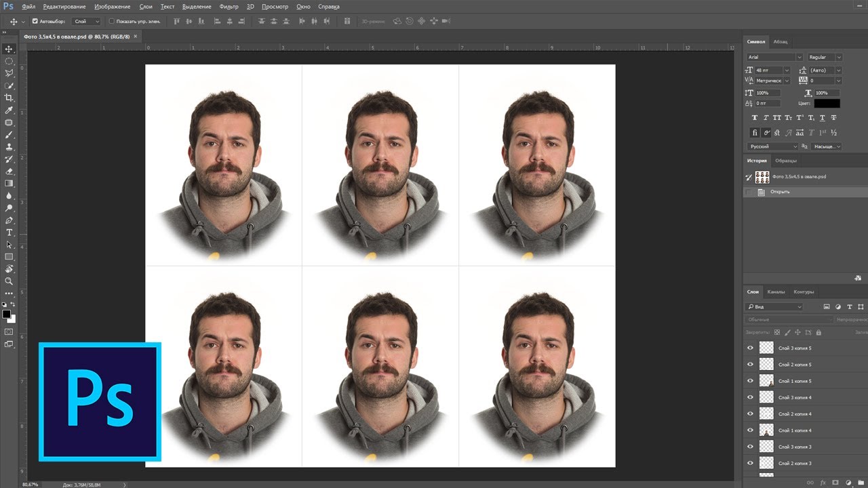
Task: Select the Zoom magnifier tool
Action: [x=9, y=281]
